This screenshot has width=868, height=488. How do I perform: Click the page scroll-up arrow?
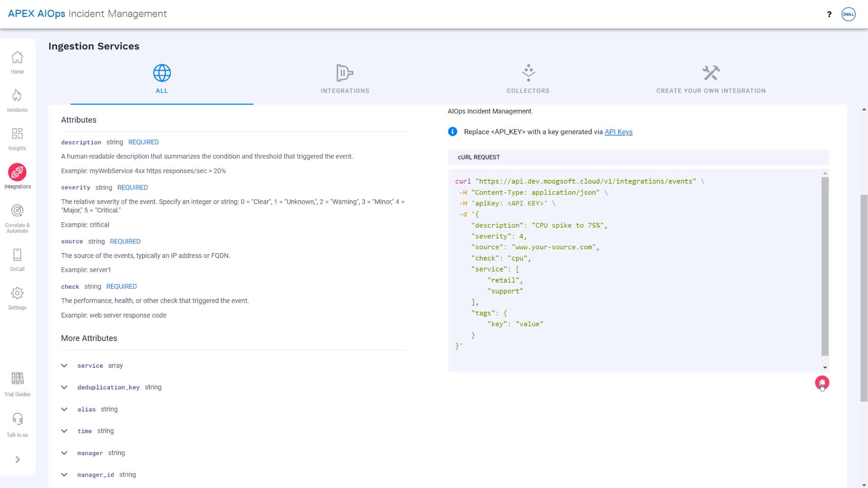pos(864,109)
